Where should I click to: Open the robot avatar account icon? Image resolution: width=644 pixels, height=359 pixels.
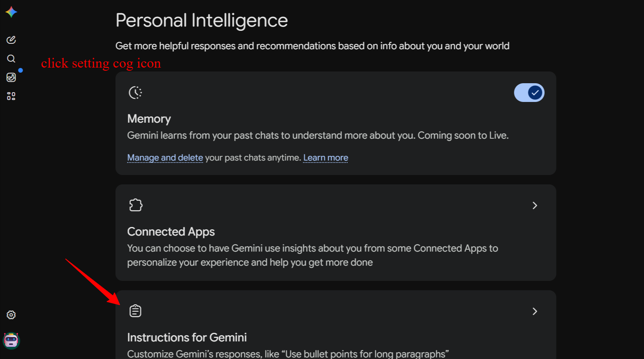pyautogui.click(x=11, y=341)
